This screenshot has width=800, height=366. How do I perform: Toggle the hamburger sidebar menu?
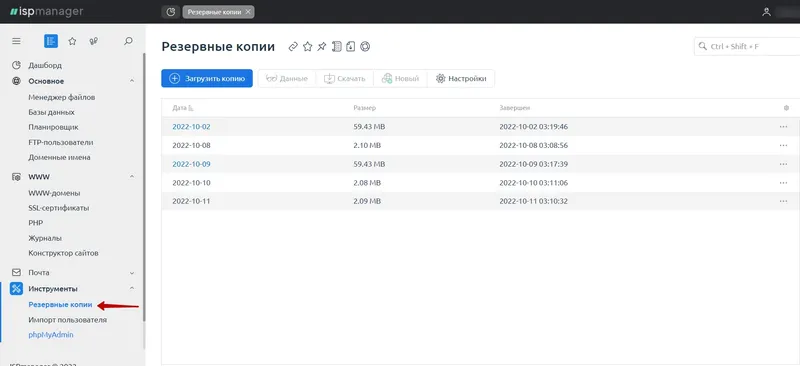16,41
